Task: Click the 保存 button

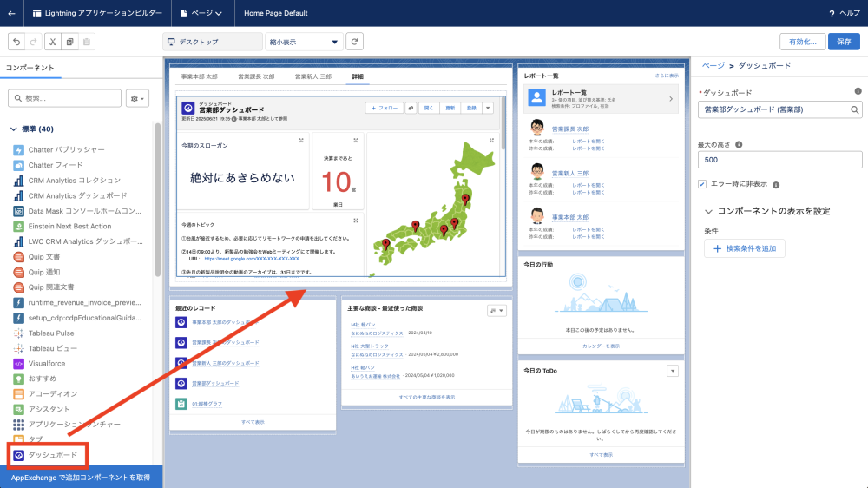Action: (844, 42)
